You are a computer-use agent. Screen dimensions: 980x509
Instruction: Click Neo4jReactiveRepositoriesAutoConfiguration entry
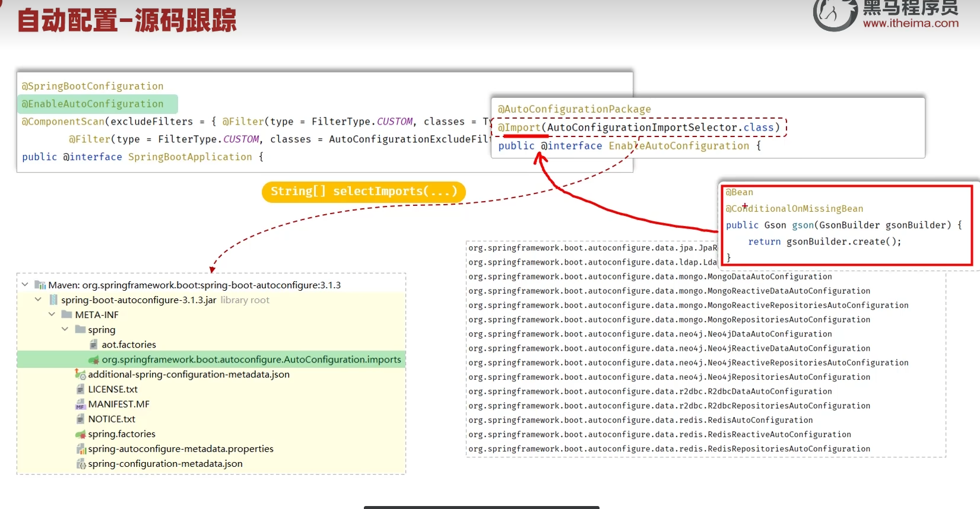(689, 362)
